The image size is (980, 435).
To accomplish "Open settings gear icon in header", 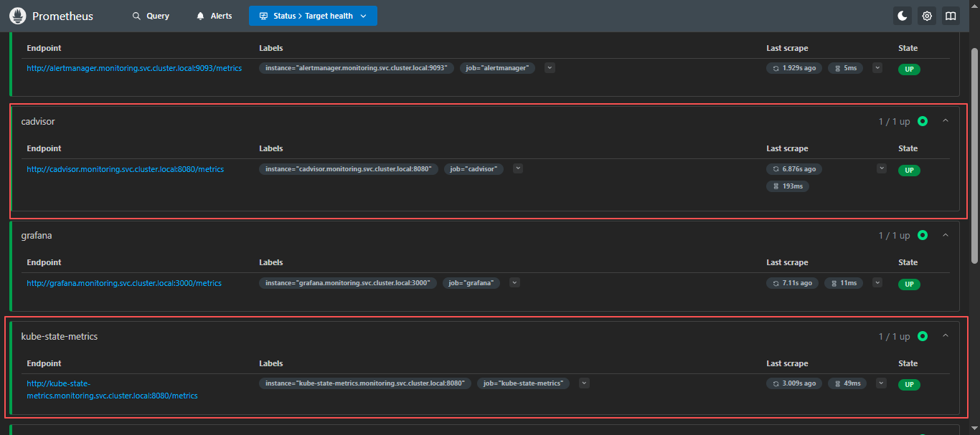I will coord(927,16).
